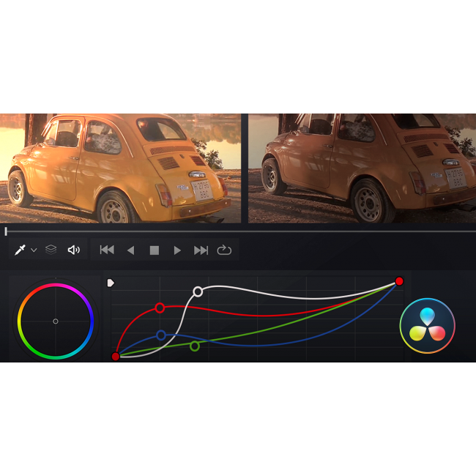Select the green curve control point
The image size is (476, 476).
(x=195, y=346)
